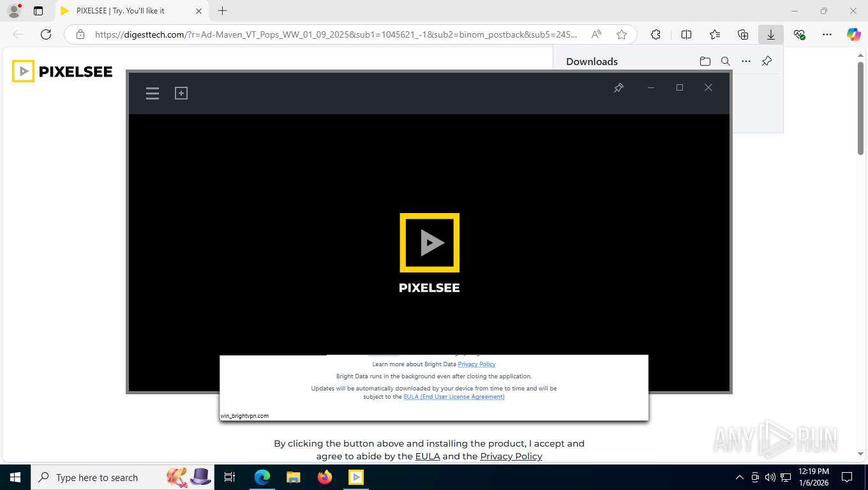Open Copilot in Edge sidebar
The image size is (868, 490).
pyautogui.click(x=854, y=34)
